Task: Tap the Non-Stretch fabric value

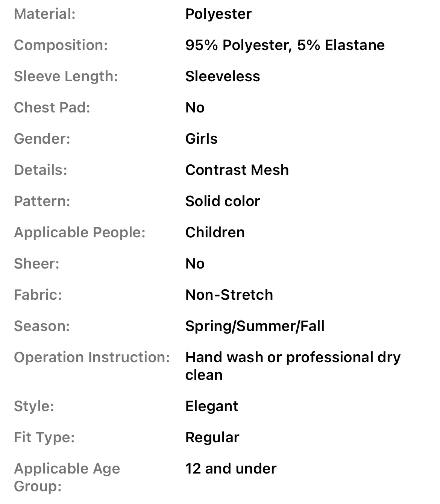Action: pos(229,295)
